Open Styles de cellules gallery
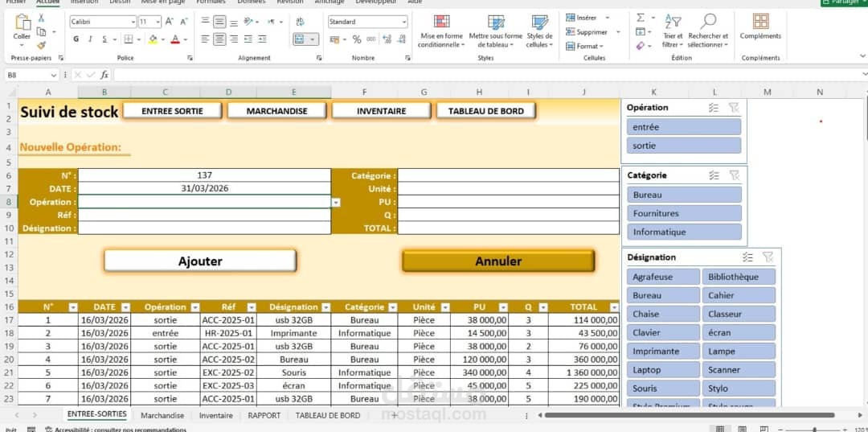Viewport: 868px width, 432px height. (539, 31)
